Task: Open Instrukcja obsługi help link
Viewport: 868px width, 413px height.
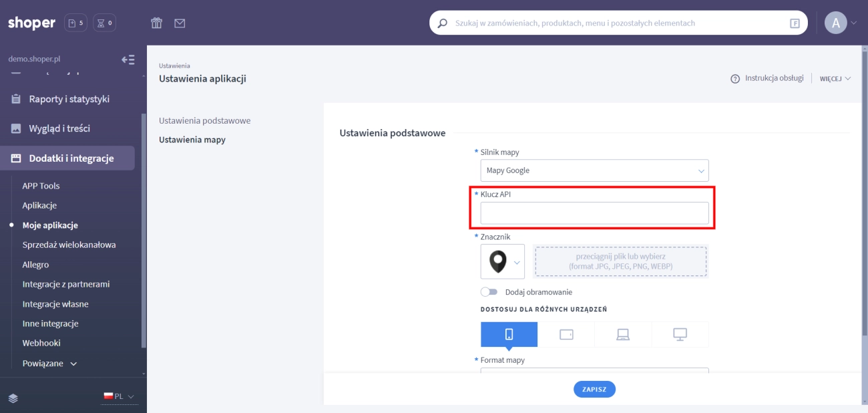Action: tap(767, 78)
